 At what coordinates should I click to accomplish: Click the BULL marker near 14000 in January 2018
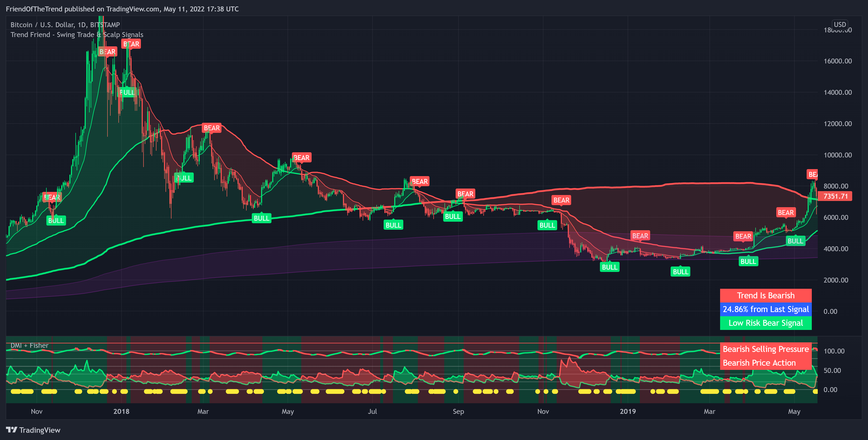(x=127, y=92)
